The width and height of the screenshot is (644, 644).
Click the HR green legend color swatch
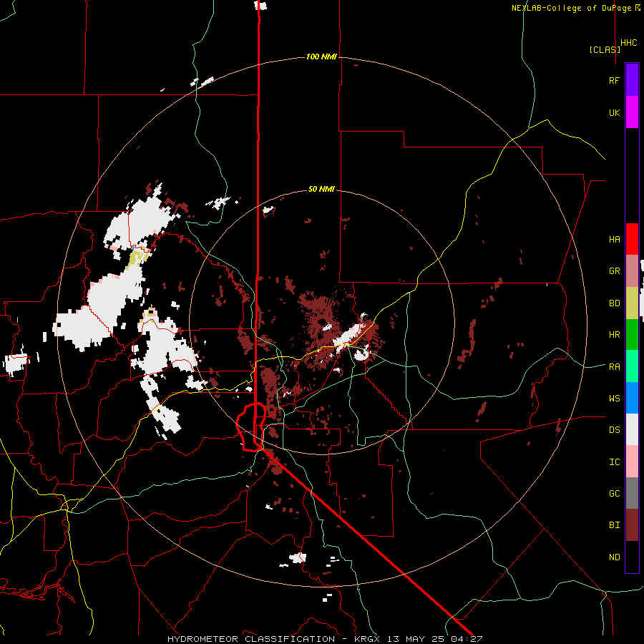632,334
